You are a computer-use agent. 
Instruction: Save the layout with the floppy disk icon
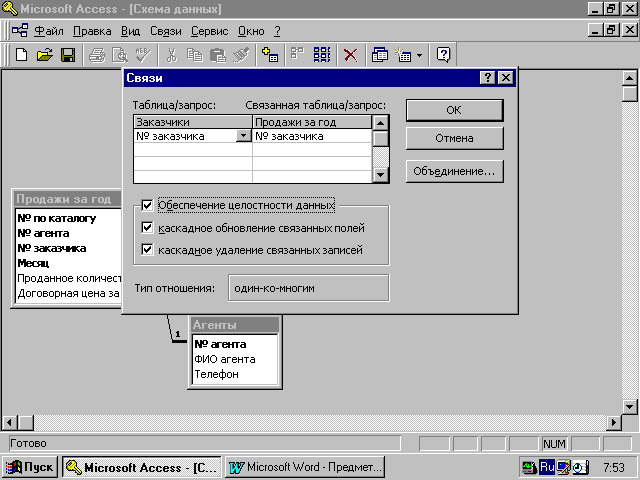tap(68, 55)
